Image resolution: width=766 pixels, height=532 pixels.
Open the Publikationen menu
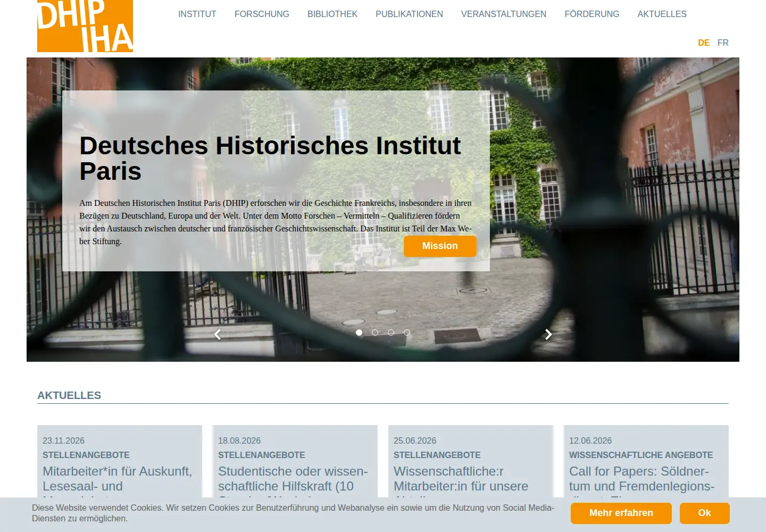point(409,14)
